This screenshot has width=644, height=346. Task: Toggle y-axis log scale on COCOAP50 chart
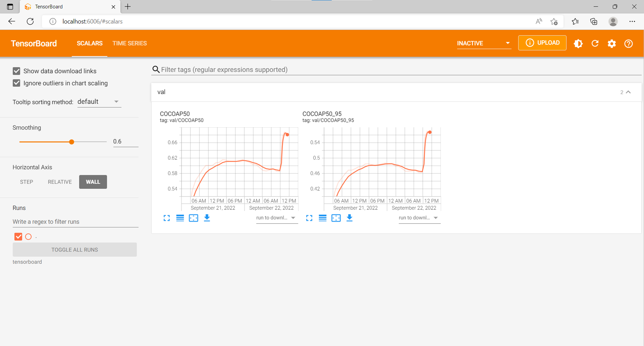(180, 218)
